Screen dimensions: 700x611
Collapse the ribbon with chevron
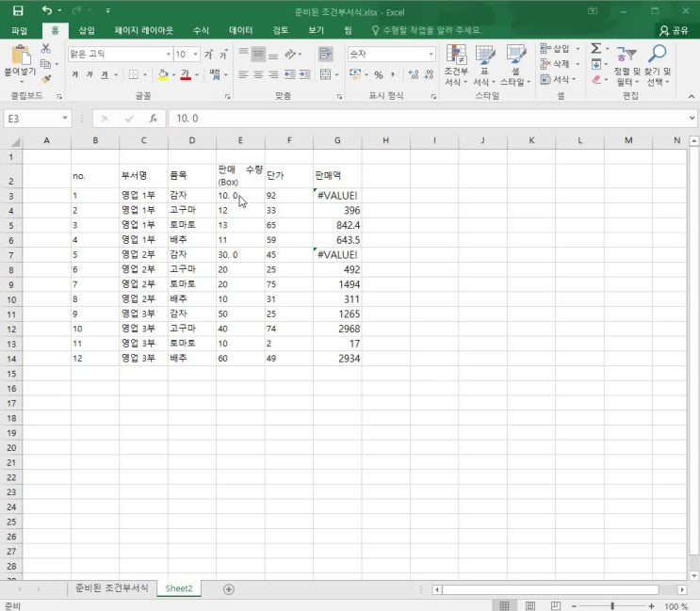(692, 96)
